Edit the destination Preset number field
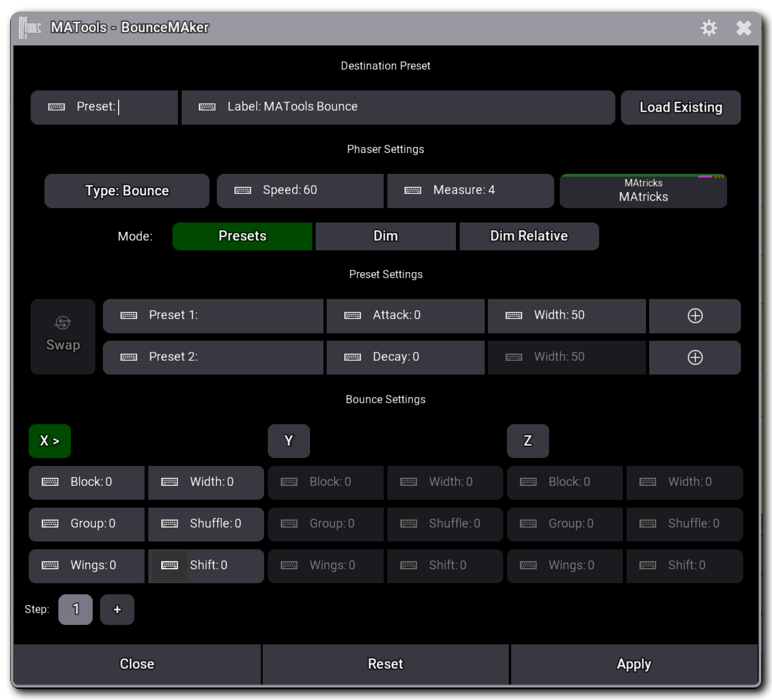This screenshot has width=772, height=700. [x=104, y=108]
